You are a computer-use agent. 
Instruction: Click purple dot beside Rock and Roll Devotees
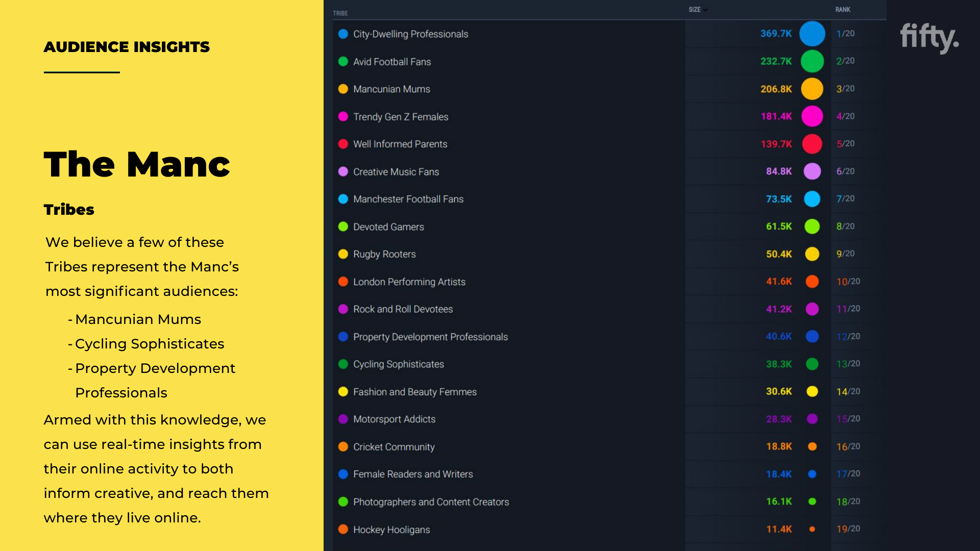click(x=343, y=309)
